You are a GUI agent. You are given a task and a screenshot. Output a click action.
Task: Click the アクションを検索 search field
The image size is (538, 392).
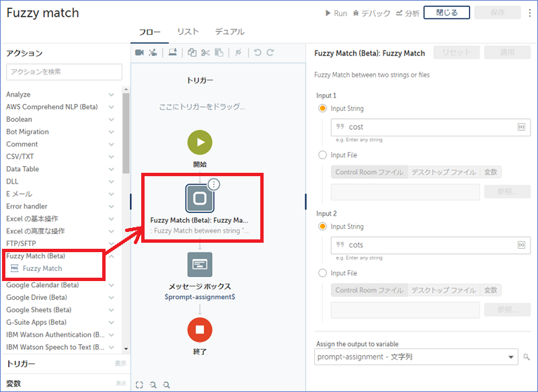[64, 72]
